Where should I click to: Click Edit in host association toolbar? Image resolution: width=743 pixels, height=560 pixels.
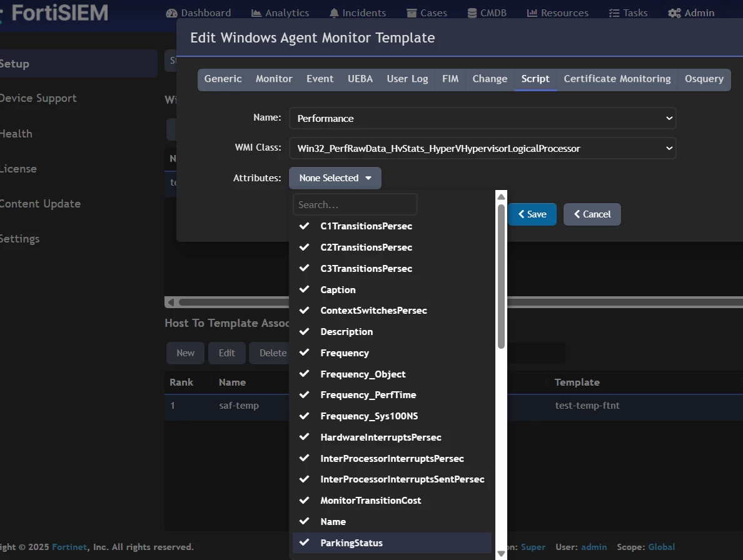point(227,353)
